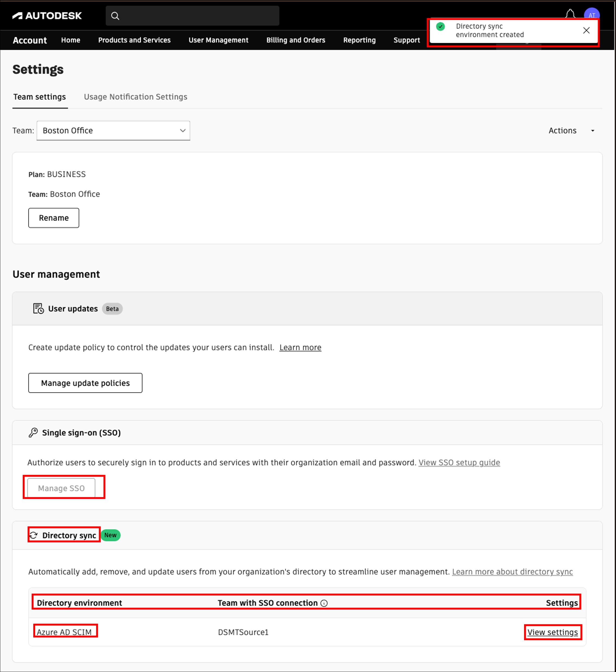Open User Management menu

coord(218,40)
